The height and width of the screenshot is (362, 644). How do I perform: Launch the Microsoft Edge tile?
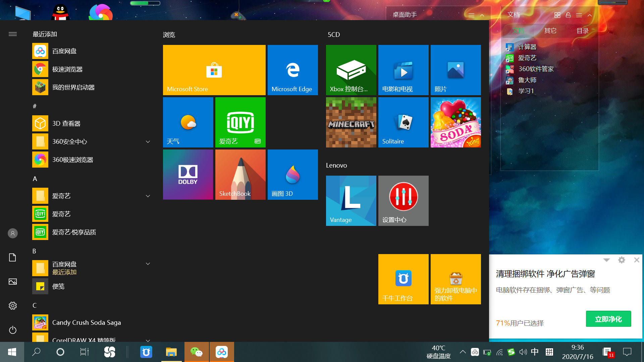tap(292, 70)
